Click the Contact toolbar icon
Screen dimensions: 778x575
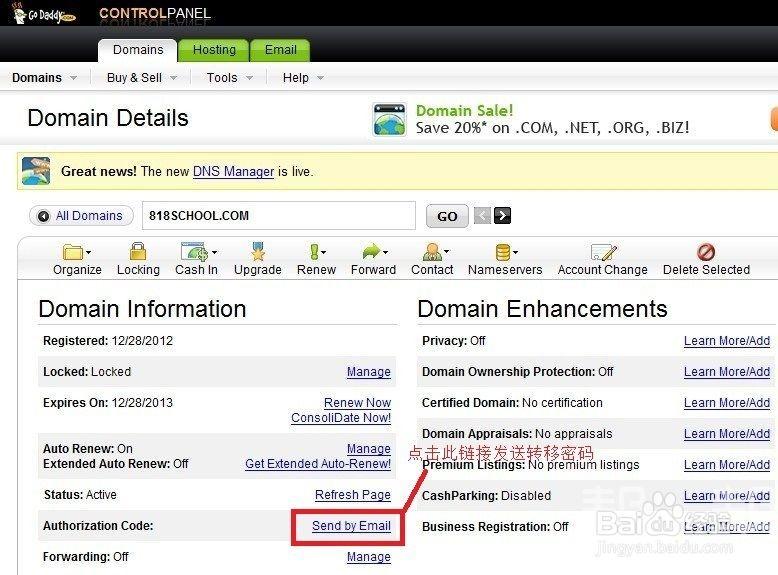(432, 253)
